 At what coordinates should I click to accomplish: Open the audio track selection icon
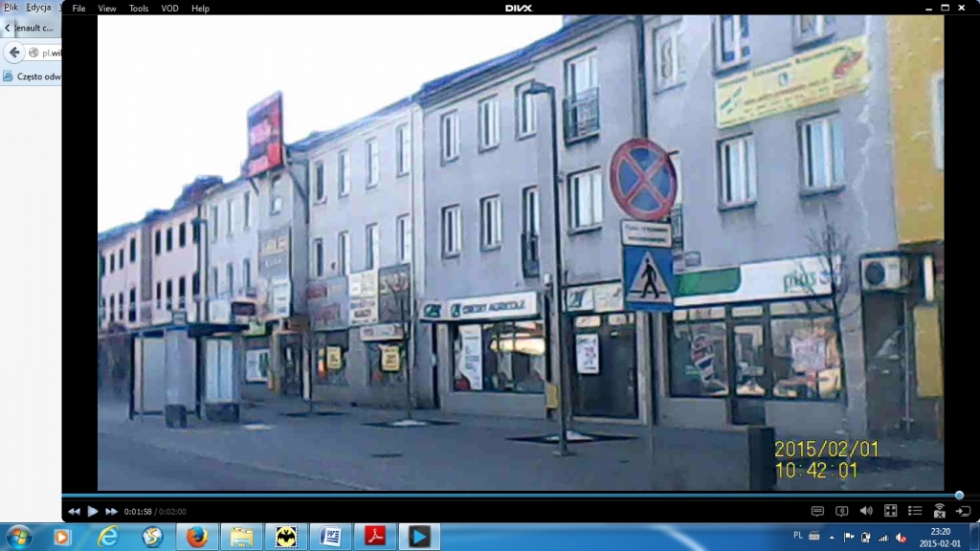coord(841,512)
